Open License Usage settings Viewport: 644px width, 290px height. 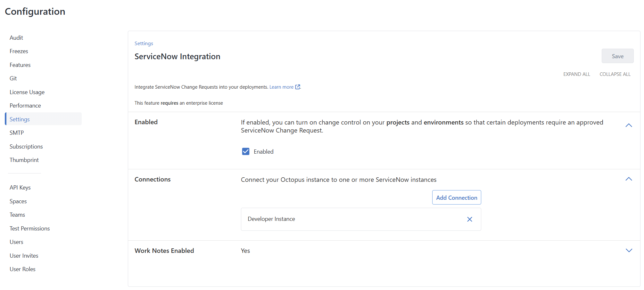click(x=27, y=92)
